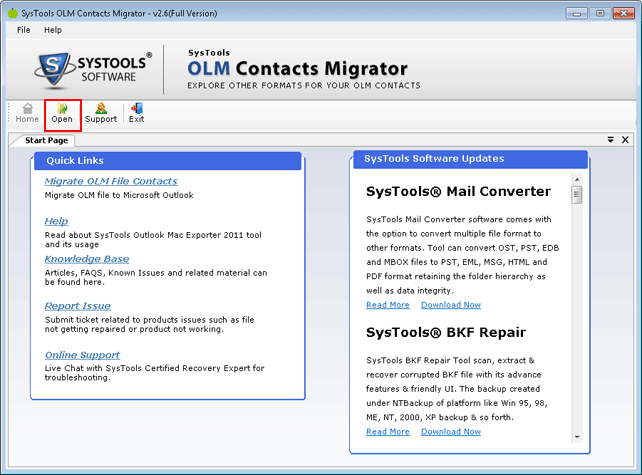642x475 pixels.
Task: Open an OLM file with Open icon
Action: tap(62, 113)
